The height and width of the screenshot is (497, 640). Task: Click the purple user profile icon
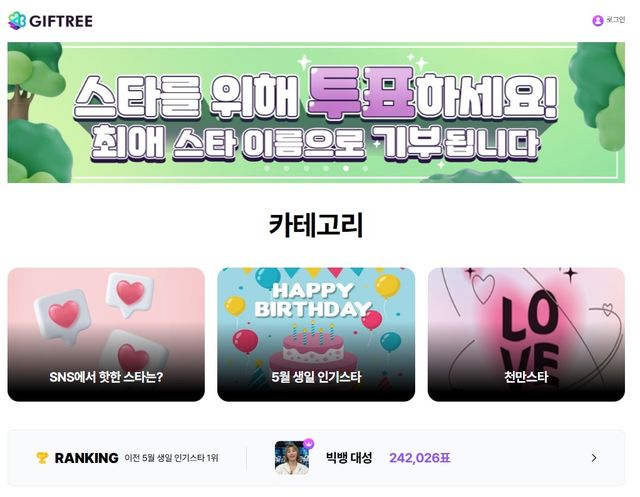point(598,20)
